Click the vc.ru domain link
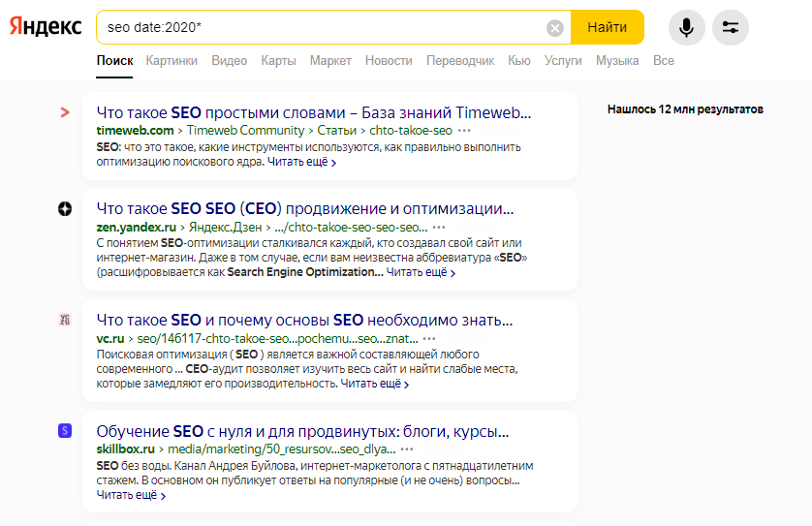The height and width of the screenshot is (526, 812). (x=110, y=339)
